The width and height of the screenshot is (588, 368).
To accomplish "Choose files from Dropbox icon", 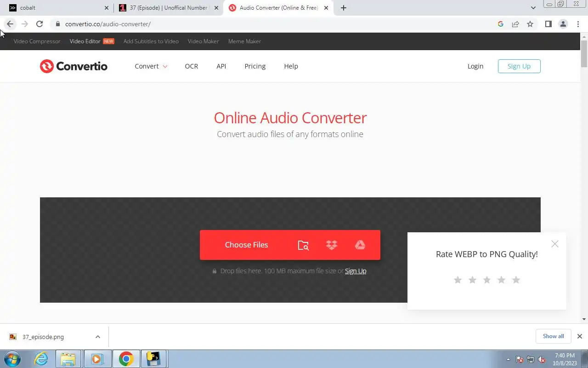I will [332, 245].
